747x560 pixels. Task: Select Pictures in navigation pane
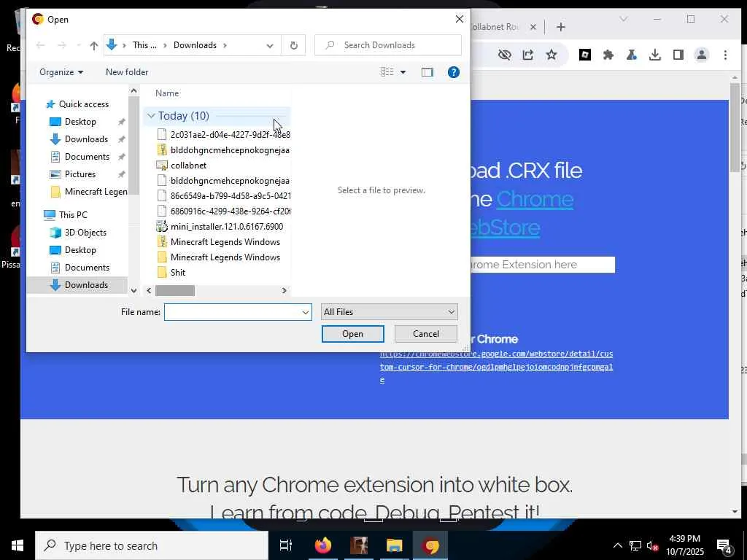coord(80,174)
